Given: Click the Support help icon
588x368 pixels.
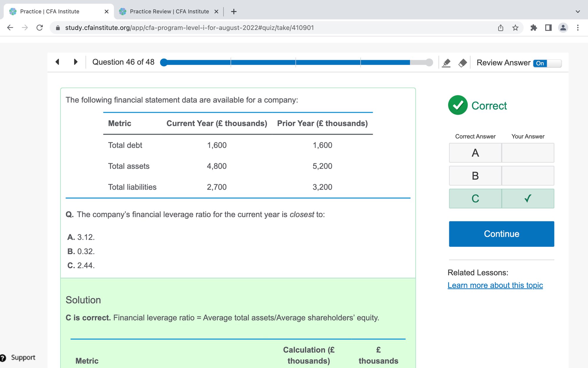Looking at the screenshot, I should coord(4,358).
